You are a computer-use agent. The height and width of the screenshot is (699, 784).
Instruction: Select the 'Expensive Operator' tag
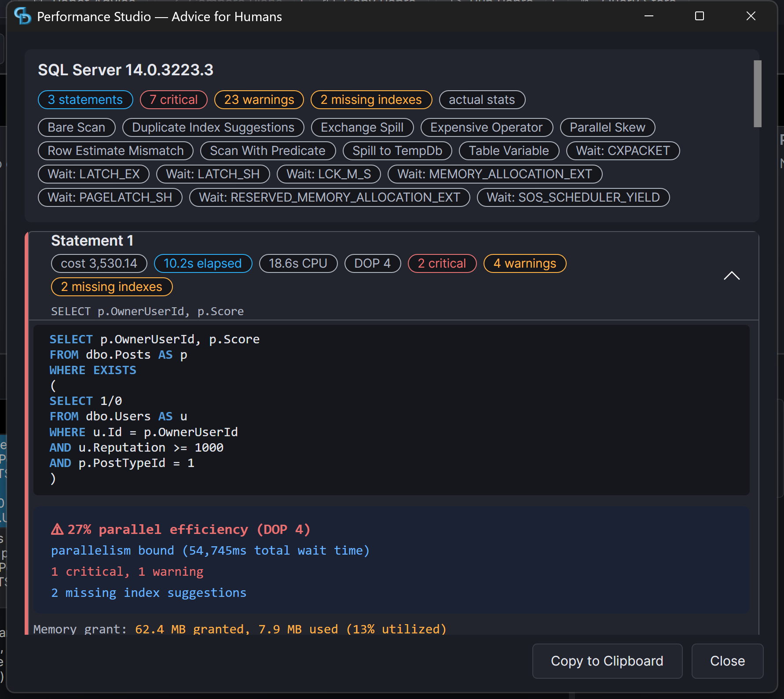click(x=487, y=127)
